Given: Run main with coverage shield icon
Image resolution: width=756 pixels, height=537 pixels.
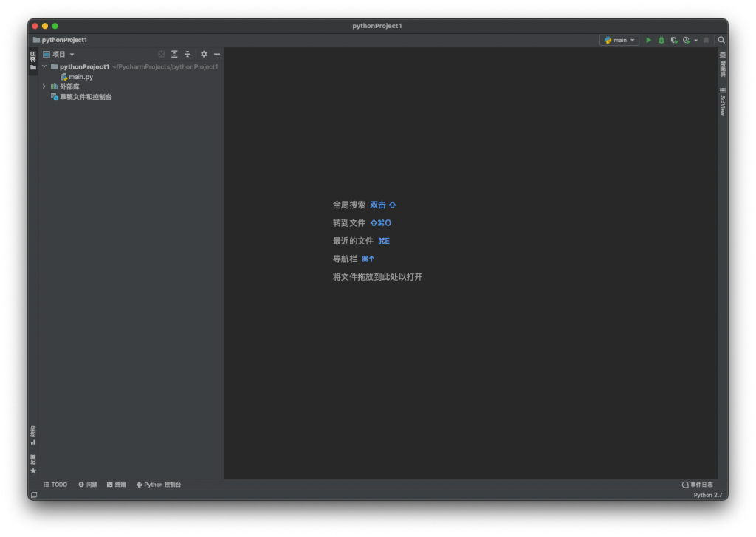Looking at the screenshot, I should pos(674,40).
